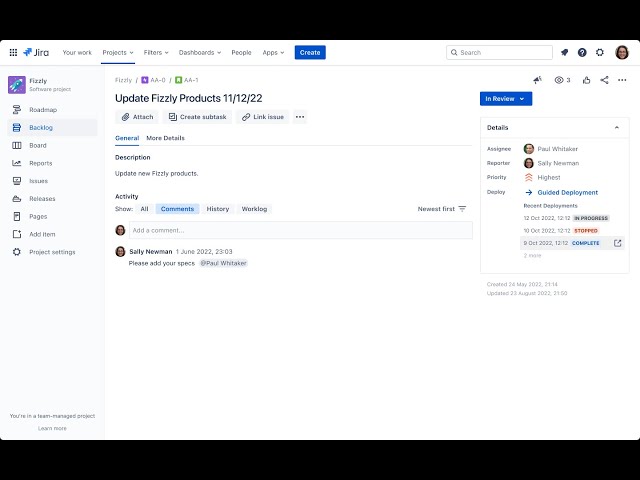Open the user profile avatar menu
This screenshot has height=480, width=640.
(x=622, y=52)
